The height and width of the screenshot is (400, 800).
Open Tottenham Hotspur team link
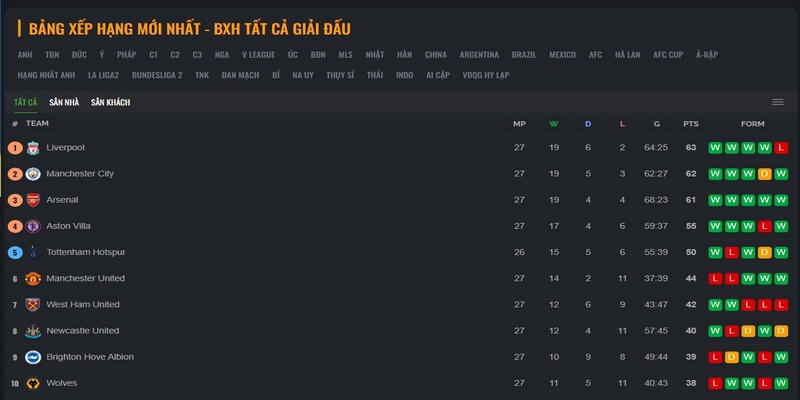(x=86, y=252)
